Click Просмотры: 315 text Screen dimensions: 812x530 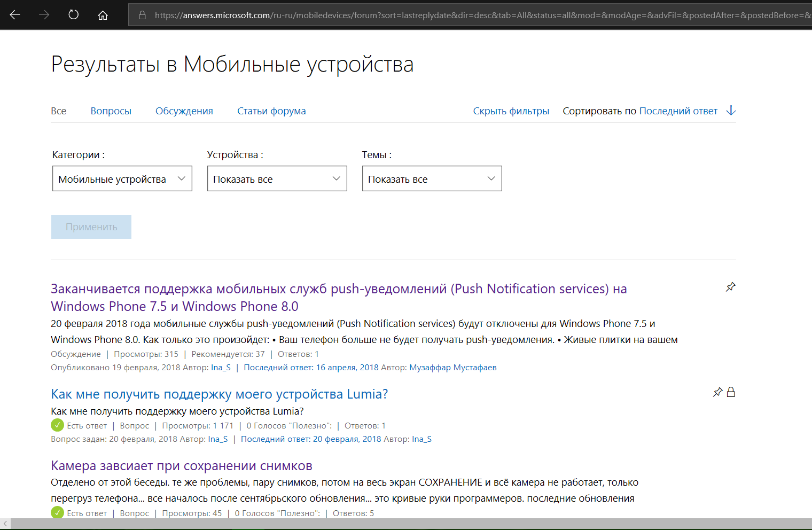coord(146,354)
